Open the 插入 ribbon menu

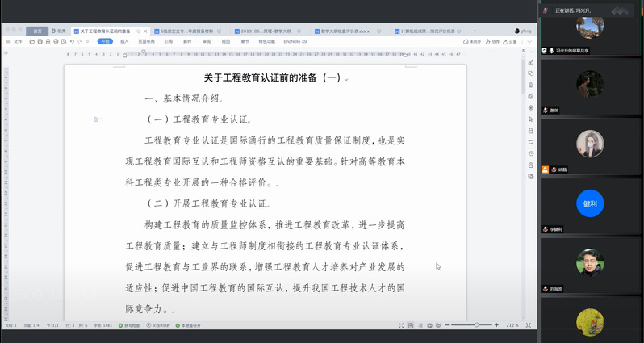click(124, 40)
